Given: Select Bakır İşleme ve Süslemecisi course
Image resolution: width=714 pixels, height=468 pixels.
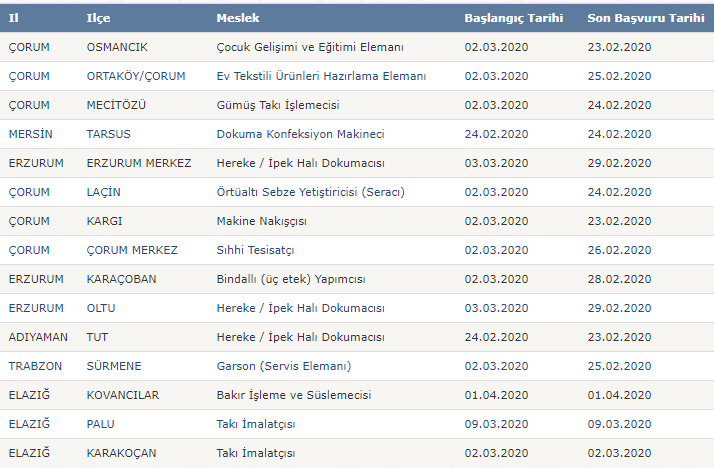Looking at the screenshot, I should [x=294, y=395].
